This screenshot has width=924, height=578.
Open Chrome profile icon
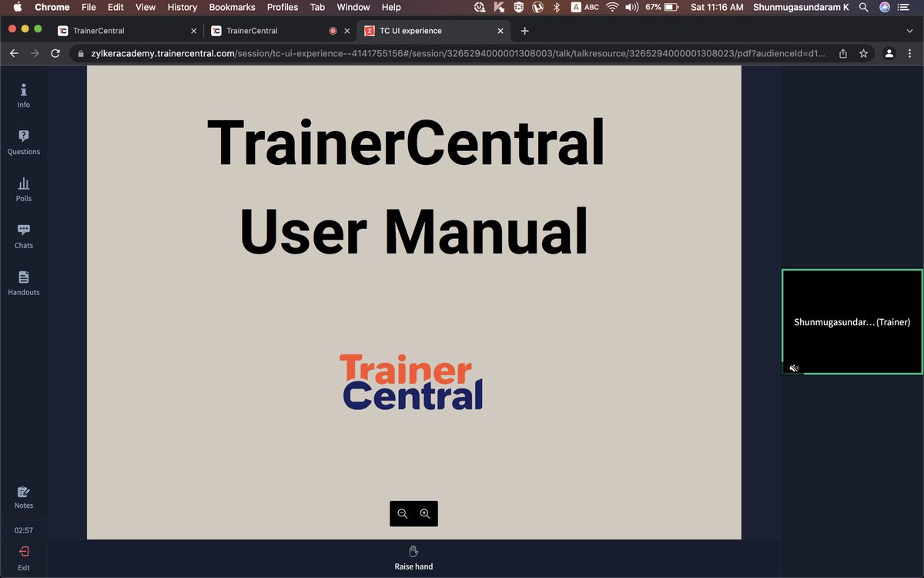(889, 53)
